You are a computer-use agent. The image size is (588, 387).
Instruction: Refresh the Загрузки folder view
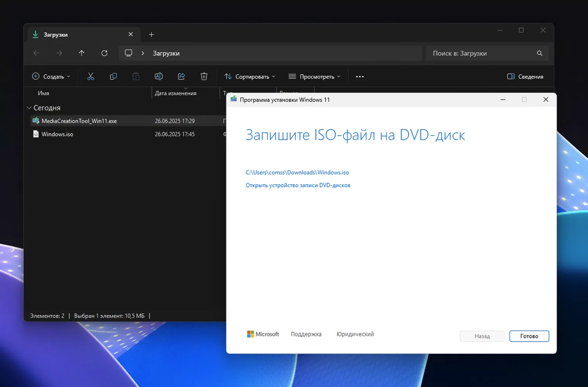(104, 53)
